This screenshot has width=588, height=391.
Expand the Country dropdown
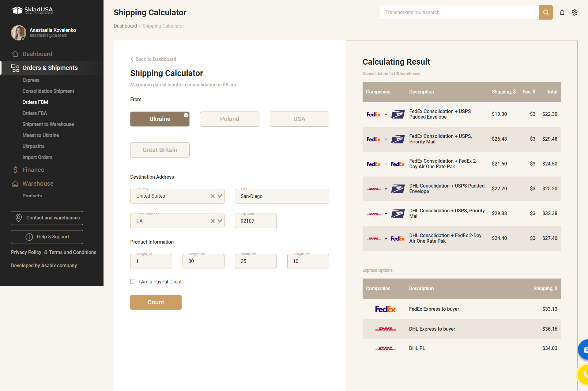coord(219,196)
